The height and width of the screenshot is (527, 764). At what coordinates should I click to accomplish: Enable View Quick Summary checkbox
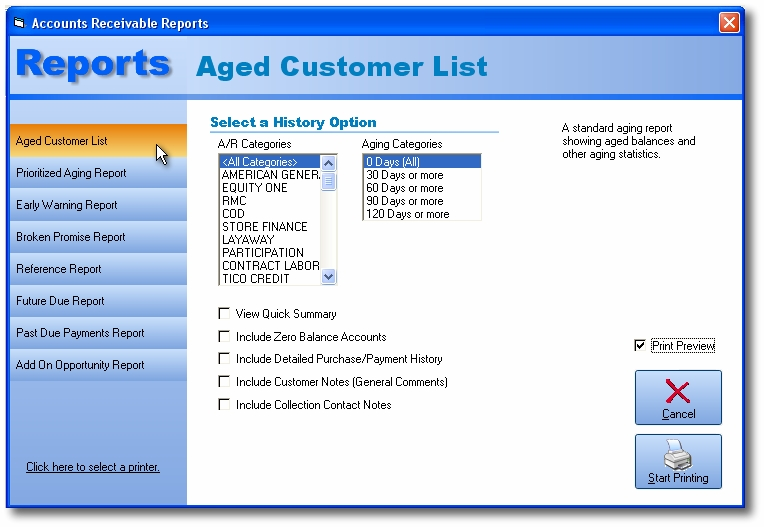click(224, 314)
